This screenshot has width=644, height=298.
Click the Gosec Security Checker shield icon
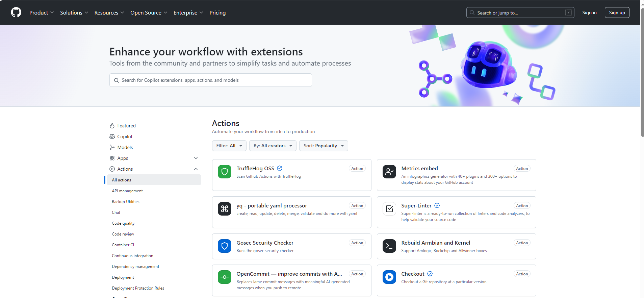coord(225,246)
